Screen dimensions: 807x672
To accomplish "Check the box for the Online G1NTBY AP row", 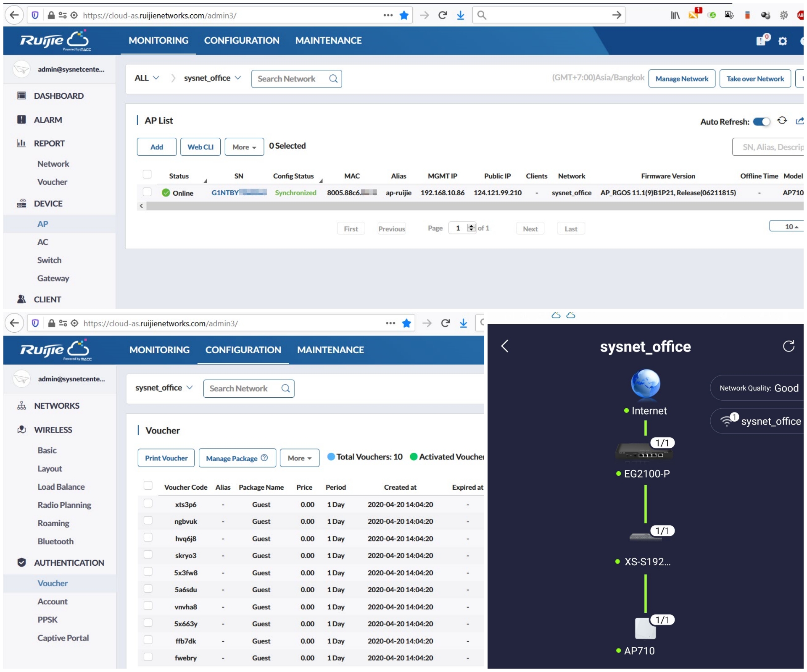I will click(x=148, y=193).
